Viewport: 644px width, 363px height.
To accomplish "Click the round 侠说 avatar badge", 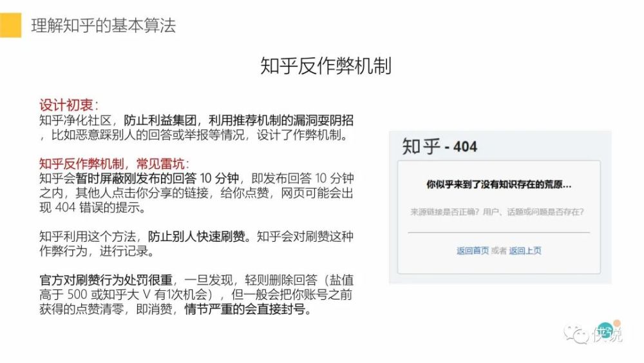I will [x=605, y=330].
